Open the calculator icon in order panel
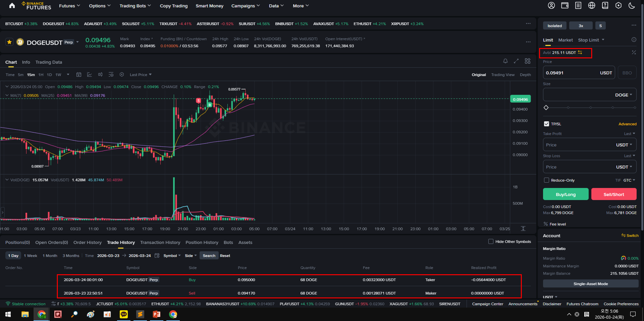 click(634, 52)
